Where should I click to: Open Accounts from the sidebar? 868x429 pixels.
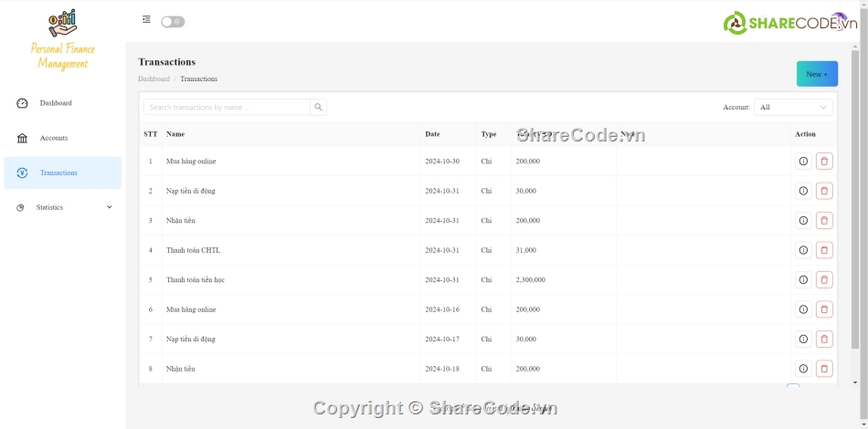[54, 138]
